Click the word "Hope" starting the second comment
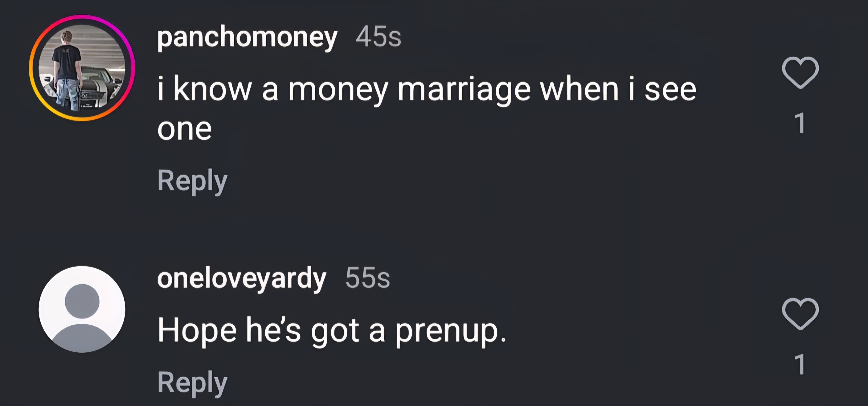Screen dimensions: 868x406 coord(197,331)
